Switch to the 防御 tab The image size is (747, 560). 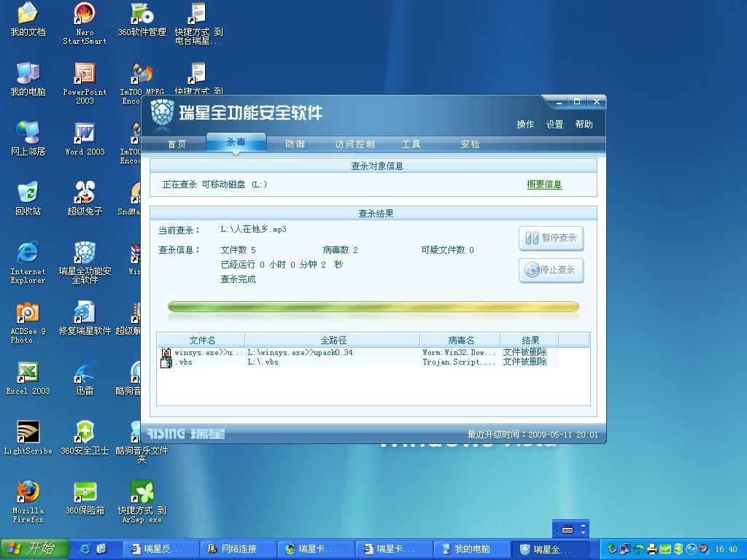click(x=295, y=144)
